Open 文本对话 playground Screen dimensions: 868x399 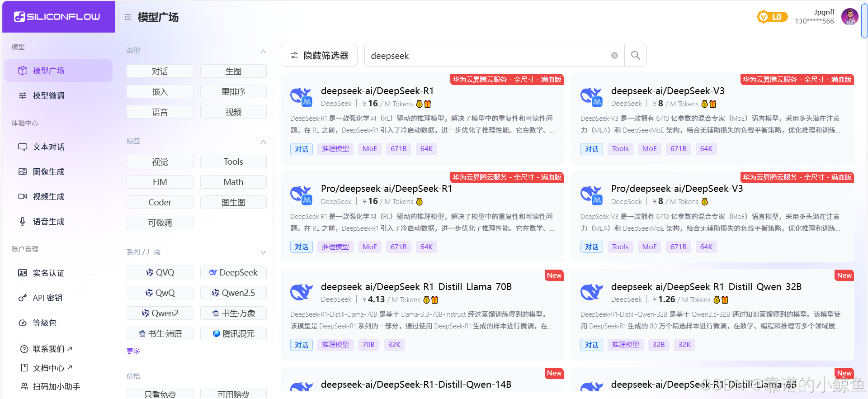58,147
